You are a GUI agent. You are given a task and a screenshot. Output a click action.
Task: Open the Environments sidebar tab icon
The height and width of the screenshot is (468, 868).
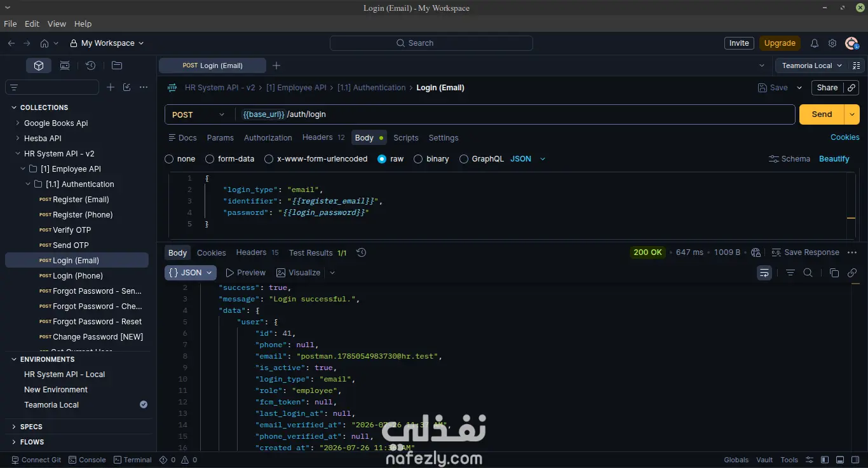(65, 65)
